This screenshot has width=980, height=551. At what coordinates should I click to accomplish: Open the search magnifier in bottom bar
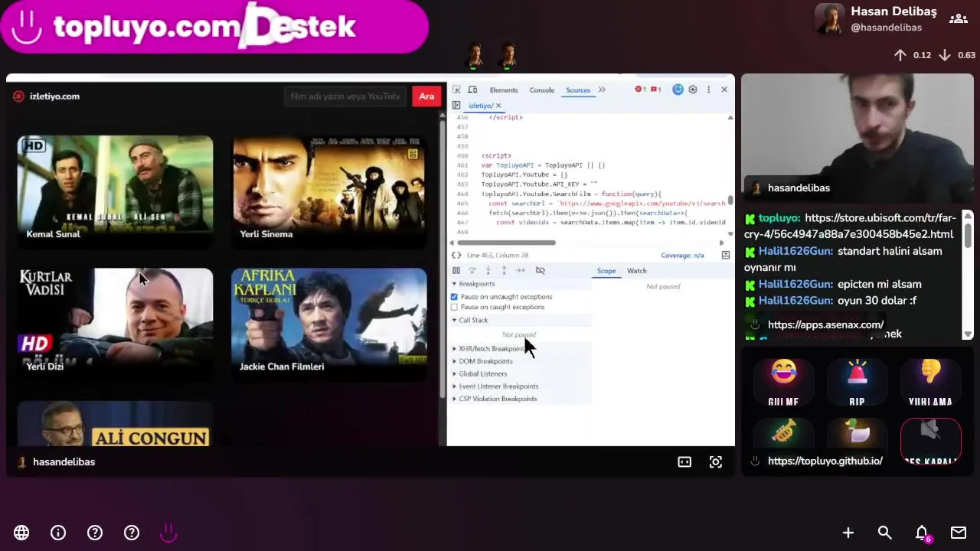point(885,533)
